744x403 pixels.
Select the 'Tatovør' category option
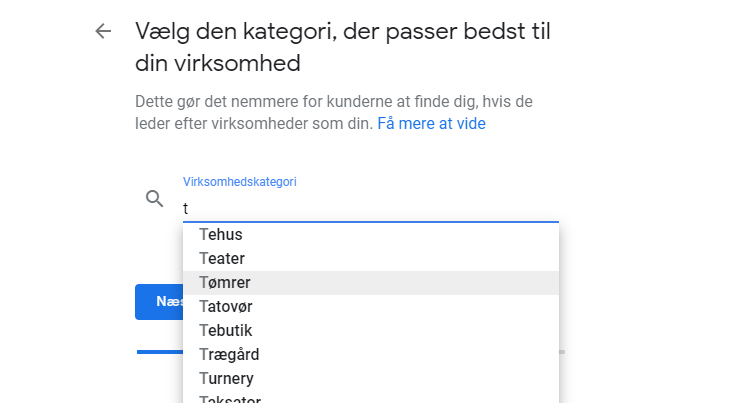[371, 307]
